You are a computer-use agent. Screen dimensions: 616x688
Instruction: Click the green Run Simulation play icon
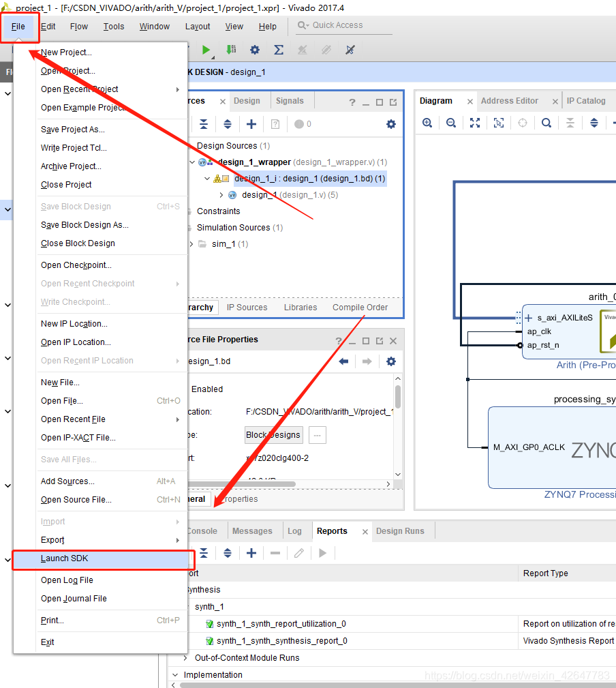[206, 50]
